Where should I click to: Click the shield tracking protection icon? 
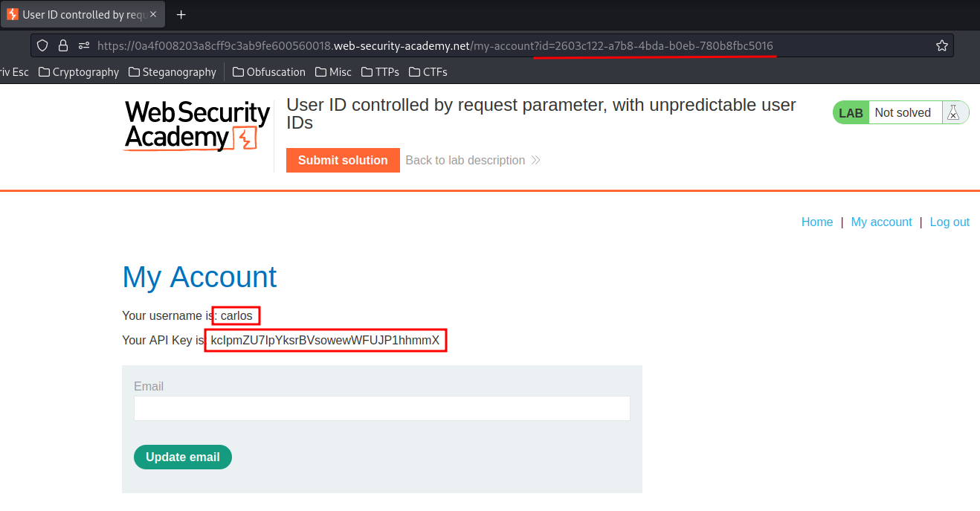point(42,45)
